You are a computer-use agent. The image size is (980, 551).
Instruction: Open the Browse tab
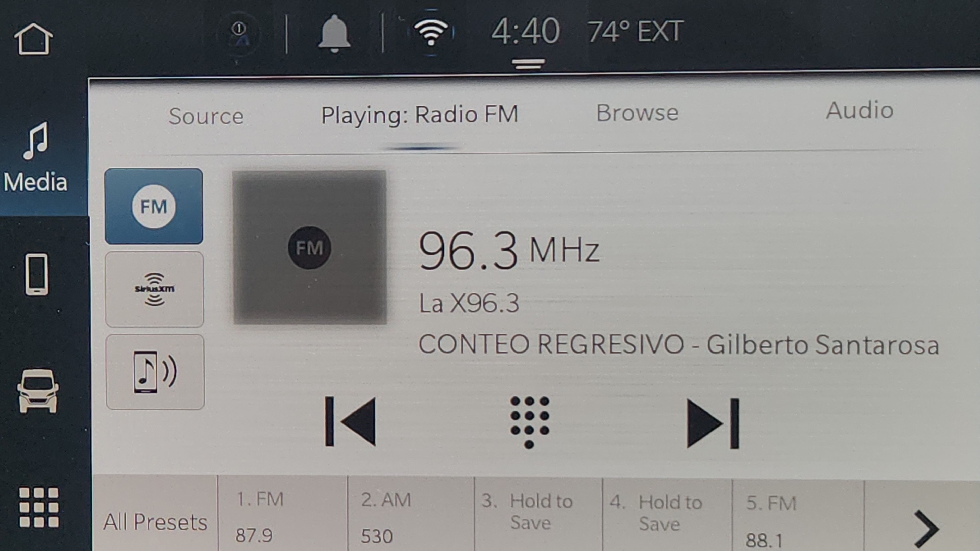pos(637,113)
